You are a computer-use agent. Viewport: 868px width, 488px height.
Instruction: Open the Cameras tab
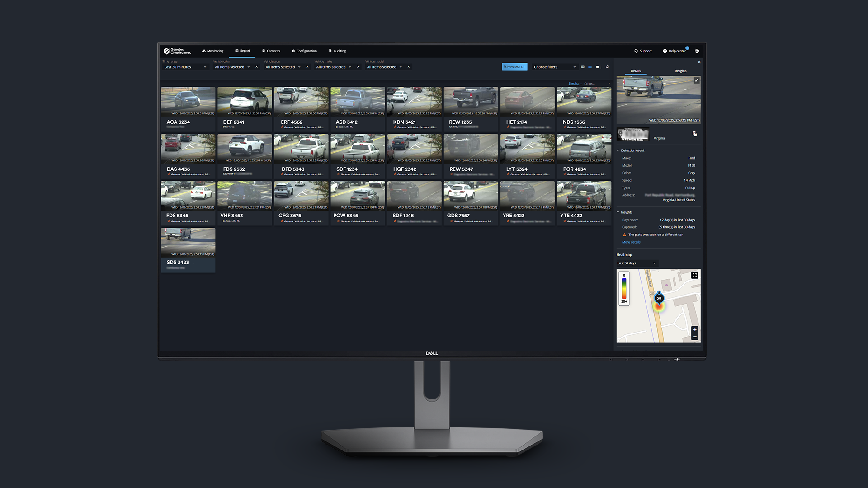click(x=271, y=51)
